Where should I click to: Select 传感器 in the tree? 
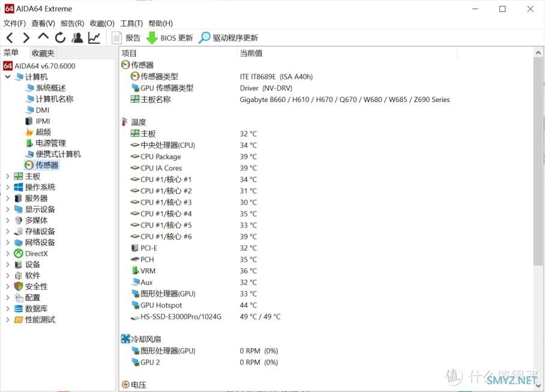point(47,165)
